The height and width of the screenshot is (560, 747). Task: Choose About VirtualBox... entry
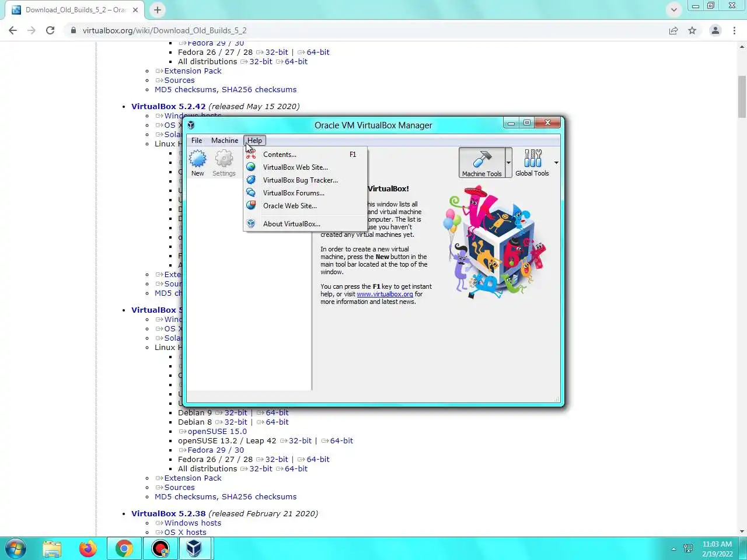[305, 224]
